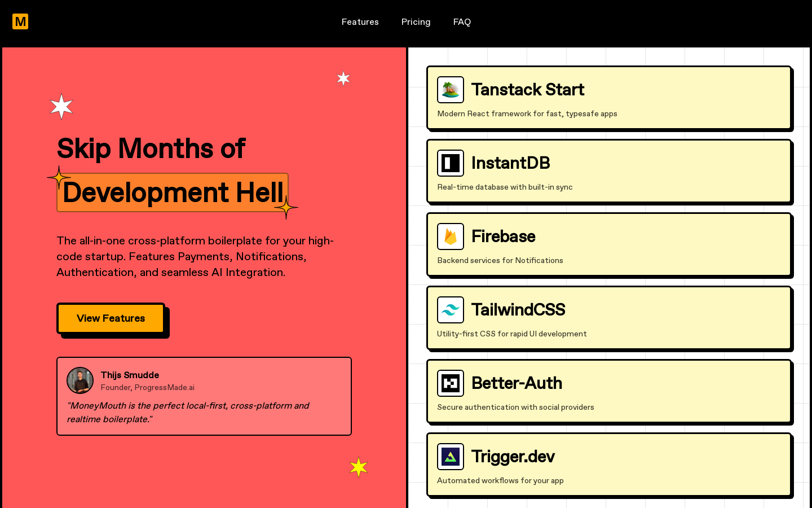Click 'Secure authentication with social providers' text
The height and width of the screenshot is (508, 812).
coord(515,408)
